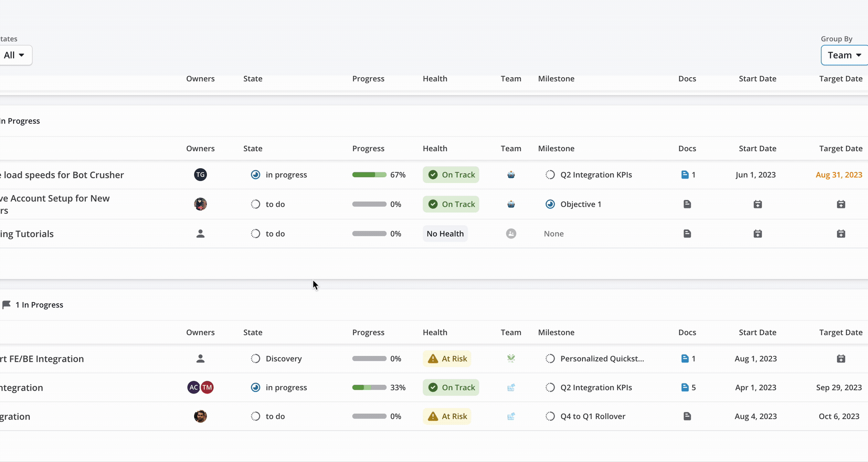Click to do state in Tutorials row
Image resolution: width=868 pixels, height=462 pixels.
point(268,234)
